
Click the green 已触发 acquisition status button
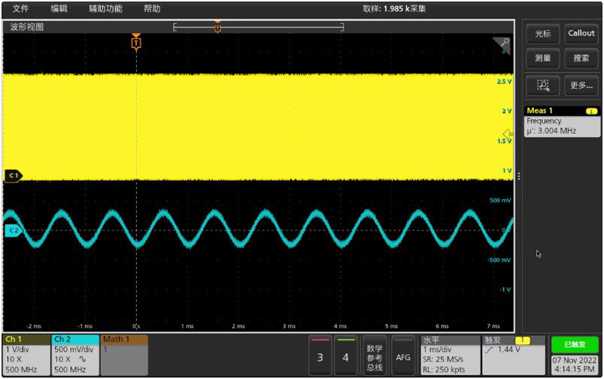coord(574,345)
